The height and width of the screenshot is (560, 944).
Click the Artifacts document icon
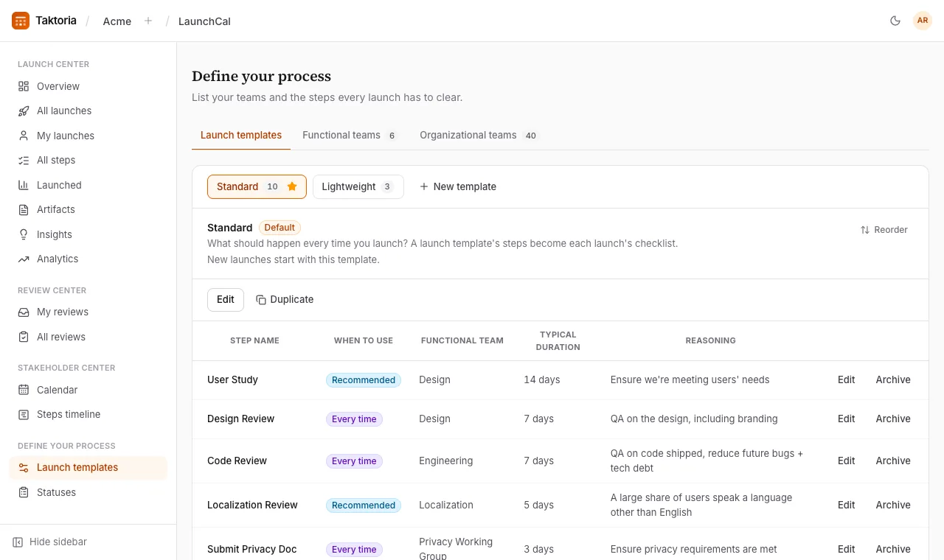click(x=24, y=209)
